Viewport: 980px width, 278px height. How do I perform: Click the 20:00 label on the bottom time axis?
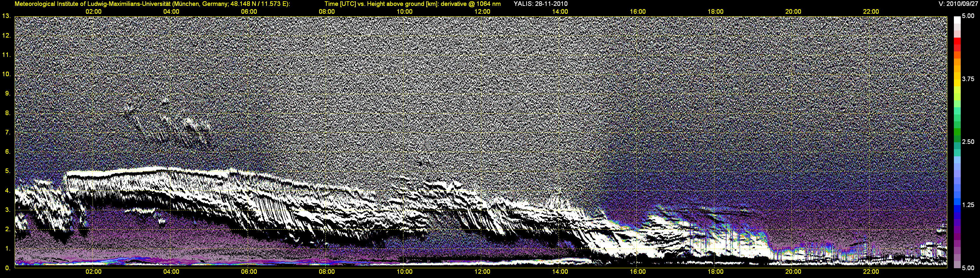(x=793, y=272)
